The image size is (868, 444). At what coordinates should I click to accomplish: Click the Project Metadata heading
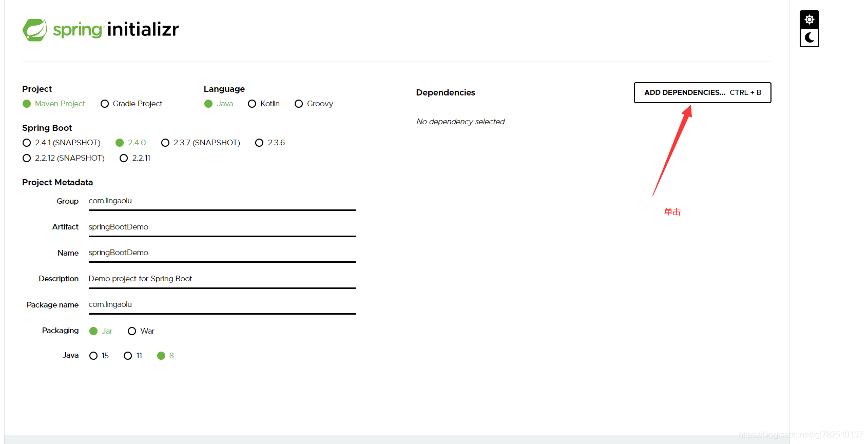(57, 182)
